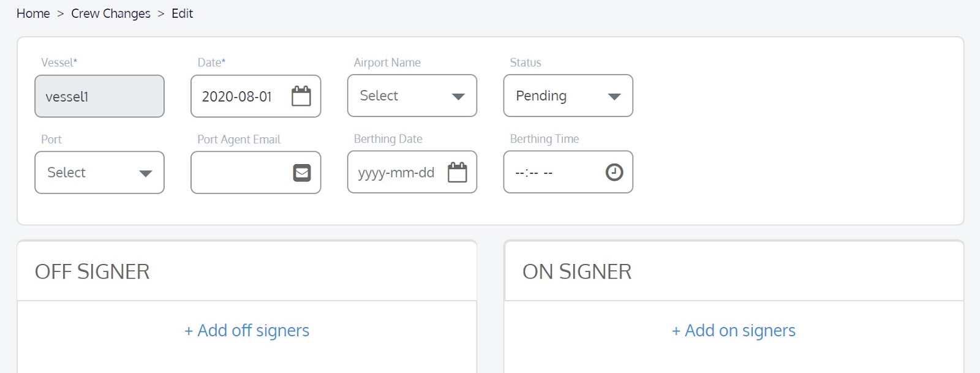Click the clock icon in Berthing Time
980x373 pixels.
coord(614,172)
